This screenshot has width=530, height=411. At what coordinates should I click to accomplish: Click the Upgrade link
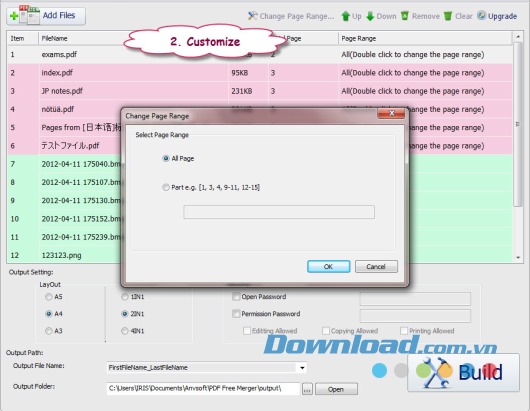[497, 16]
